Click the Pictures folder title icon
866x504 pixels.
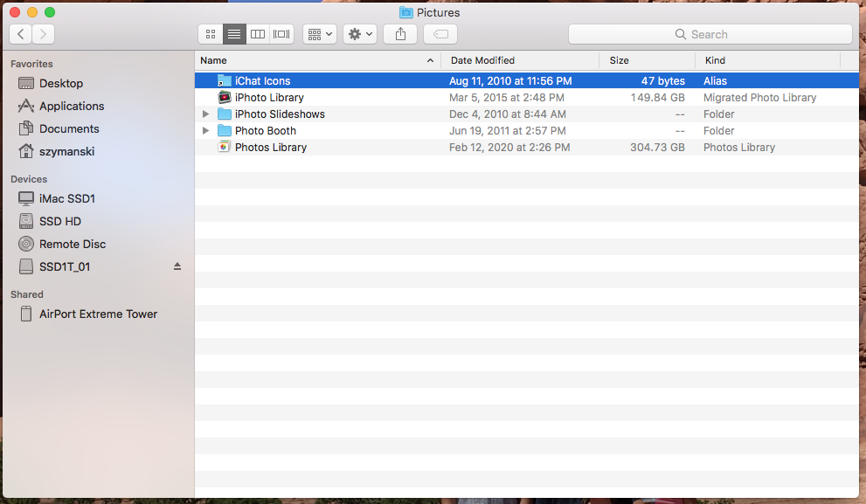[406, 12]
